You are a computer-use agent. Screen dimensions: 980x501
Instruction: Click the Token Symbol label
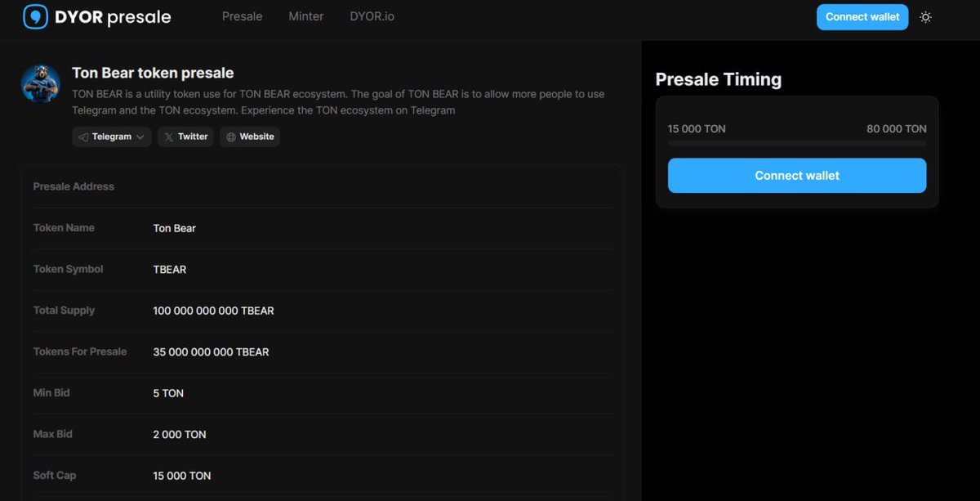click(69, 269)
